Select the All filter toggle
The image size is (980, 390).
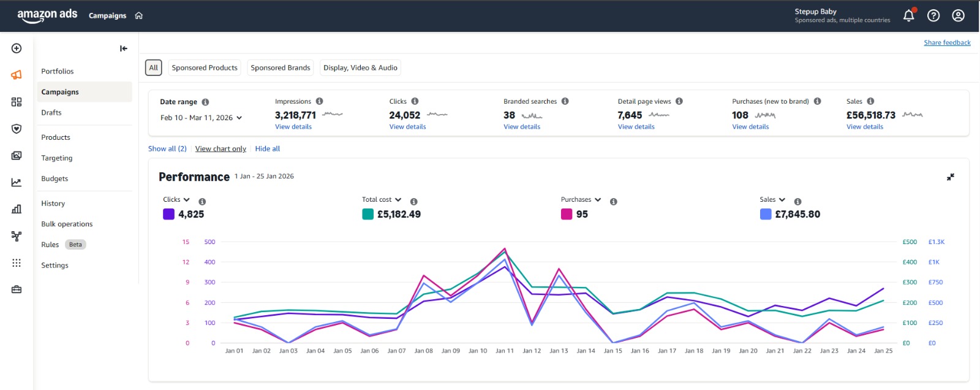[x=153, y=68]
